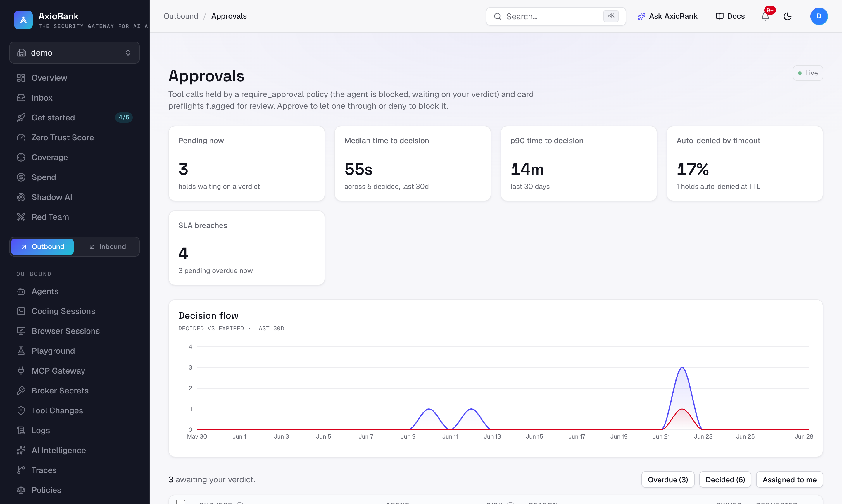
Task: Open notifications bell icon
Action: pos(765,16)
